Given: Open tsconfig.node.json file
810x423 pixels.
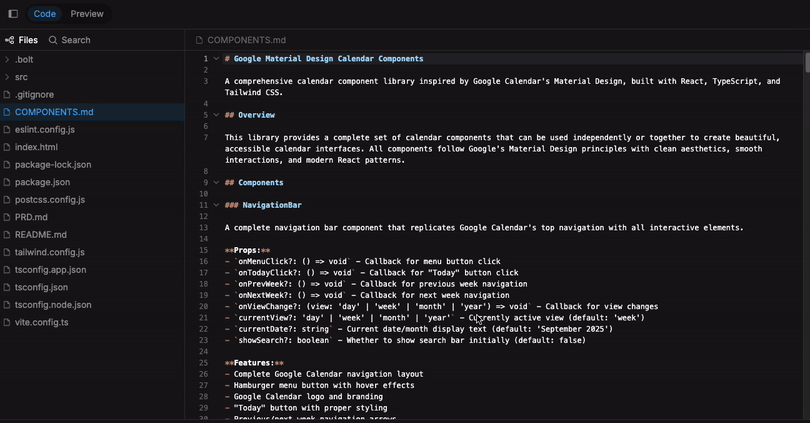Looking at the screenshot, I should pyautogui.click(x=53, y=305).
